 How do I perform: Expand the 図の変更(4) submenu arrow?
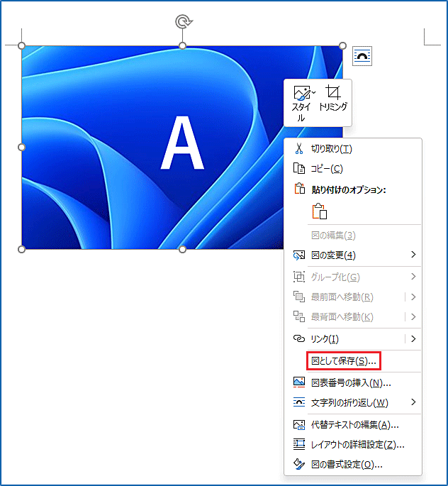(413, 255)
